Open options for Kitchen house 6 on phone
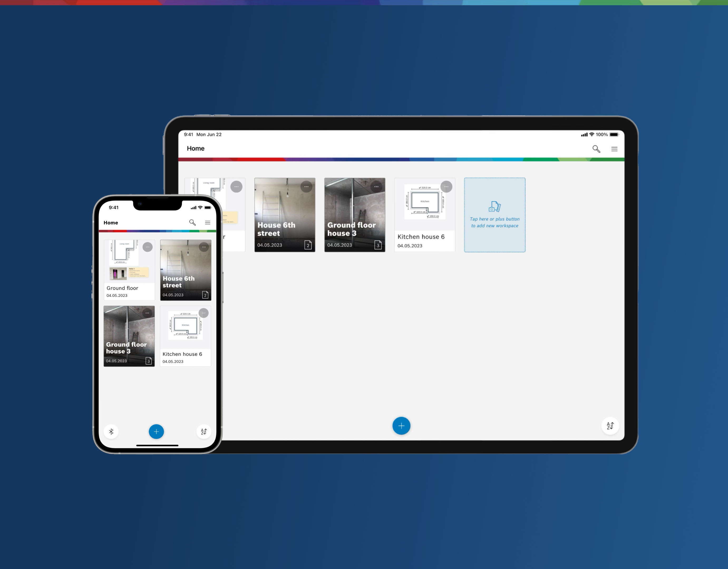Viewport: 728px width, 569px height. (204, 313)
